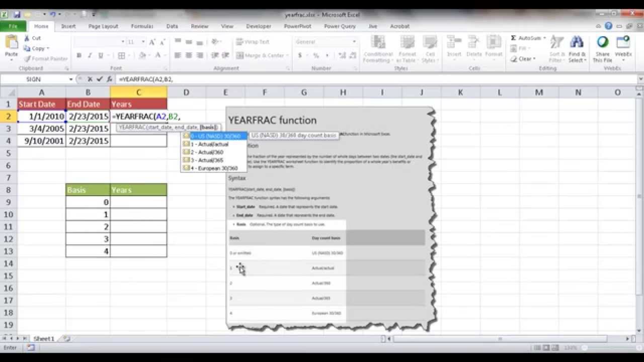Select '4 - European 30/360' basis option
The height and width of the screenshot is (362, 644).
(214, 168)
